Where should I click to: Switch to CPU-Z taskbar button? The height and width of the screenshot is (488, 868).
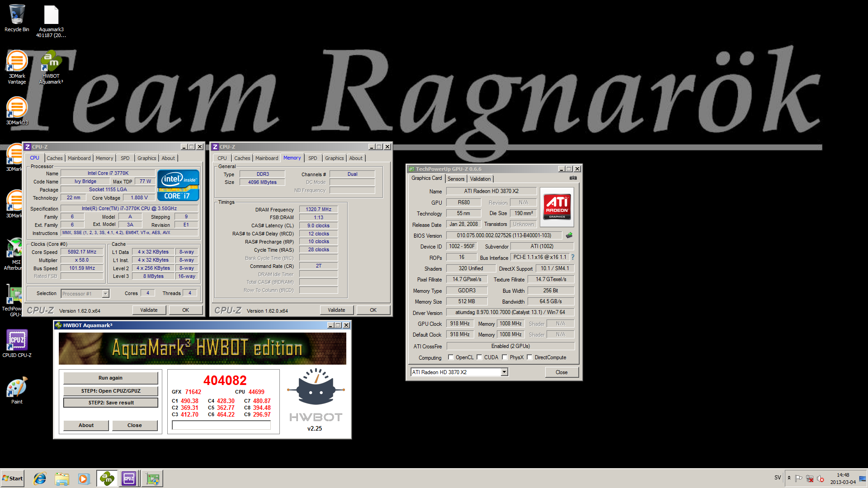[129, 479]
